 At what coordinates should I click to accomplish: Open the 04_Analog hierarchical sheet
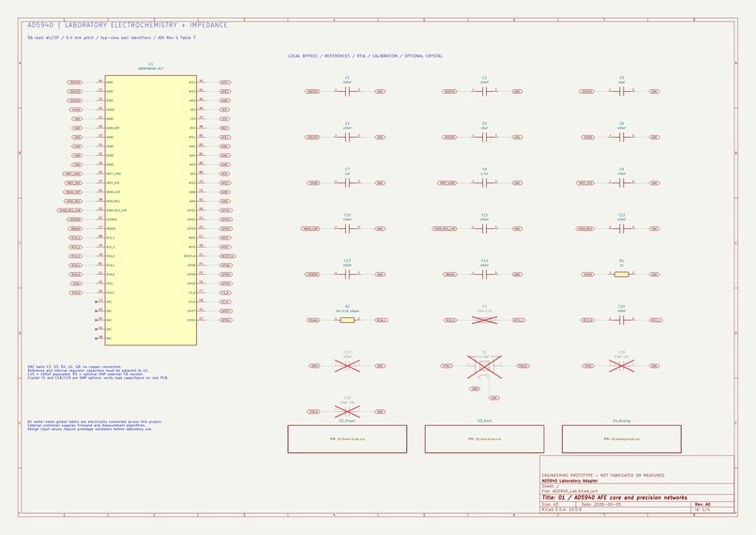coord(622,439)
